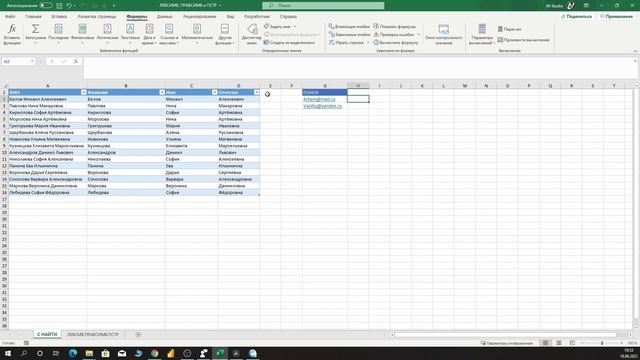Click Remove Arrows button

pos(346,42)
